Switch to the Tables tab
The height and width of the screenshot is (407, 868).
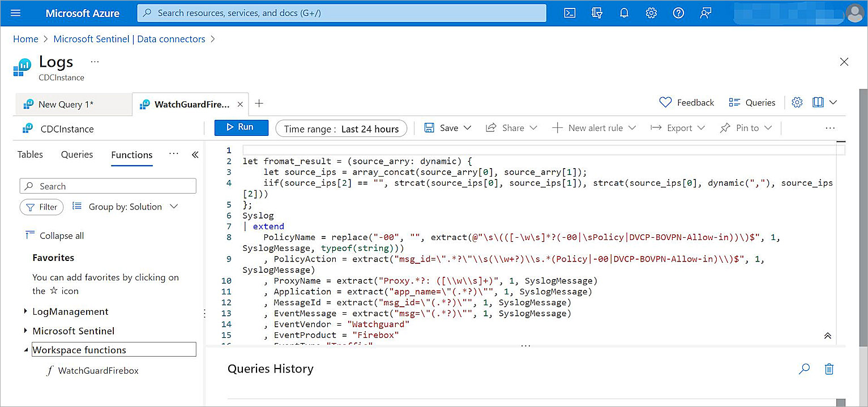(30, 155)
